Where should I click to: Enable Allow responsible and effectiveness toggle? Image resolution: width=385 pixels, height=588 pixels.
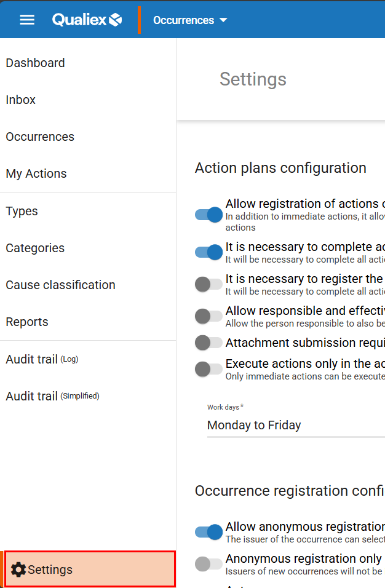point(208,316)
